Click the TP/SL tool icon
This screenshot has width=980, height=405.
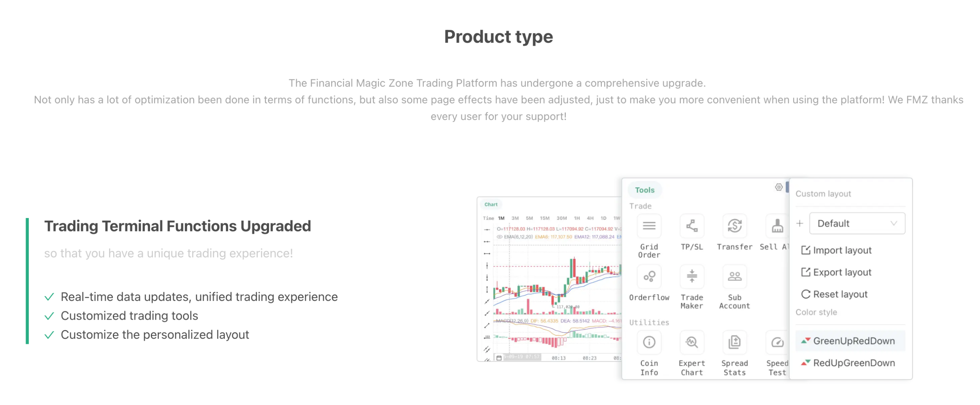[x=692, y=226]
